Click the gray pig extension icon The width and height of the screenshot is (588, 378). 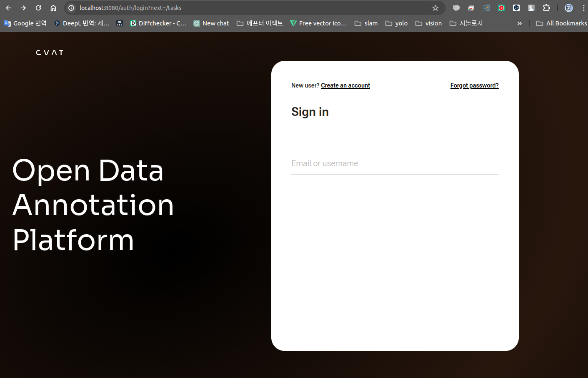pyautogui.click(x=456, y=8)
